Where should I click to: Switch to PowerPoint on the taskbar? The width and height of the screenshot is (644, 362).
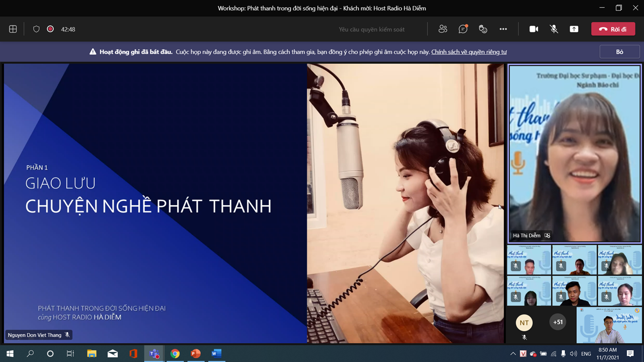point(196,353)
